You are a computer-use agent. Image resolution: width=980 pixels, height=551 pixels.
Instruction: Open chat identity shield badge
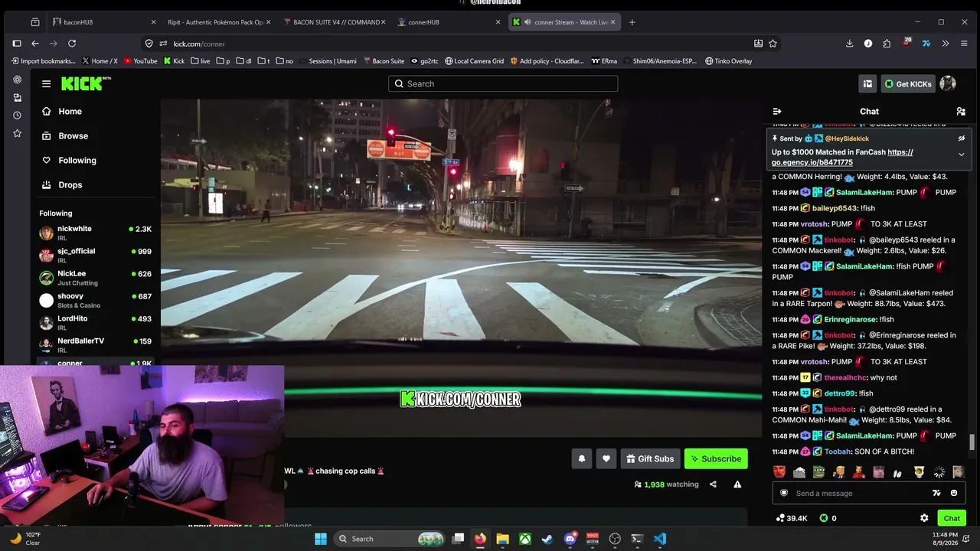[x=784, y=493]
